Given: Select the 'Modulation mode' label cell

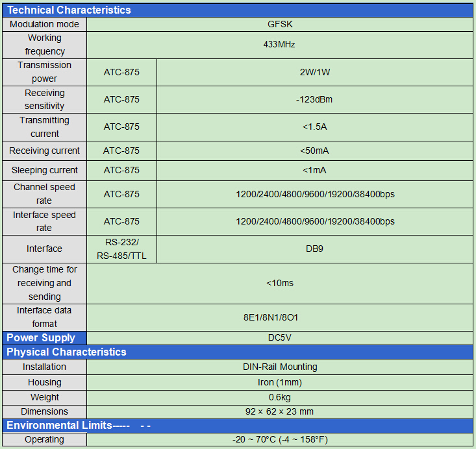Looking at the screenshot, I should pos(44,24).
